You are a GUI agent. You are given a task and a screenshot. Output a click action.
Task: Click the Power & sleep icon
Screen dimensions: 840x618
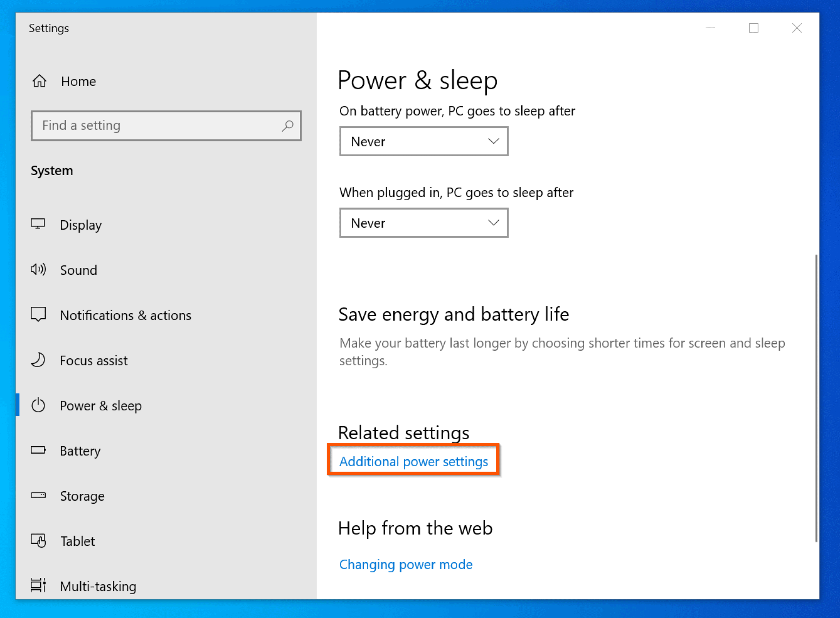pyautogui.click(x=39, y=405)
